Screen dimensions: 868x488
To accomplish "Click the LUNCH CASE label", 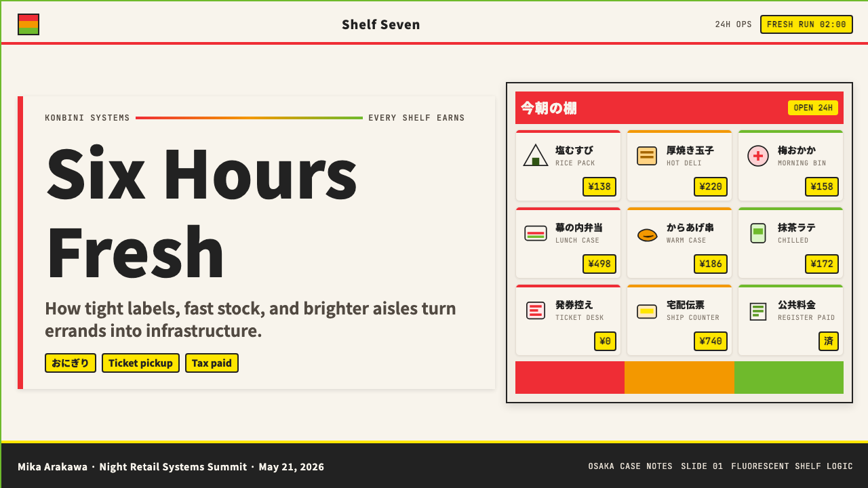I will 578,241.
